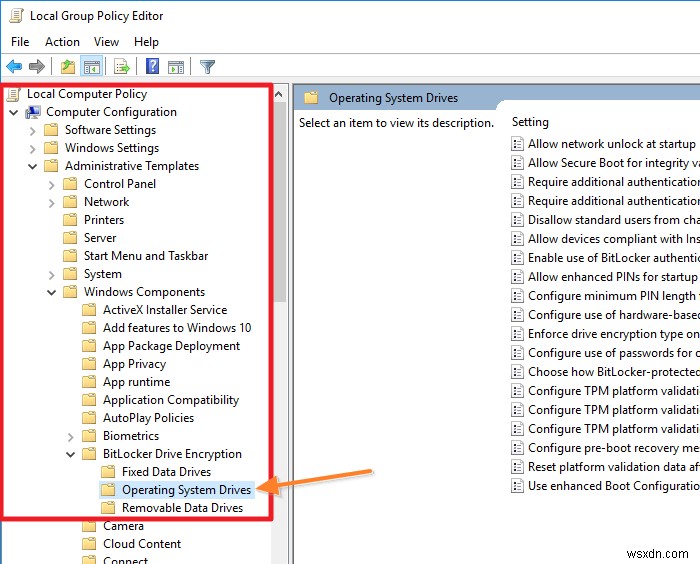Select Cloud Content in the tree

tap(142, 544)
